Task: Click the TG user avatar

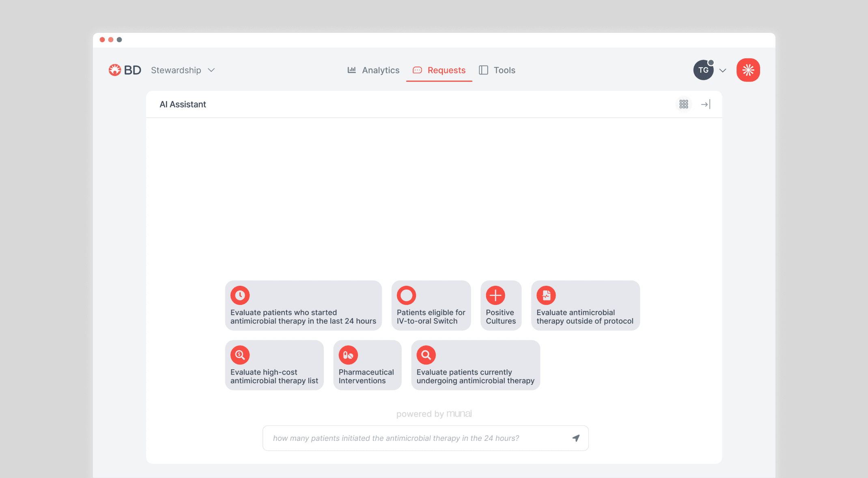Action: tap(703, 70)
